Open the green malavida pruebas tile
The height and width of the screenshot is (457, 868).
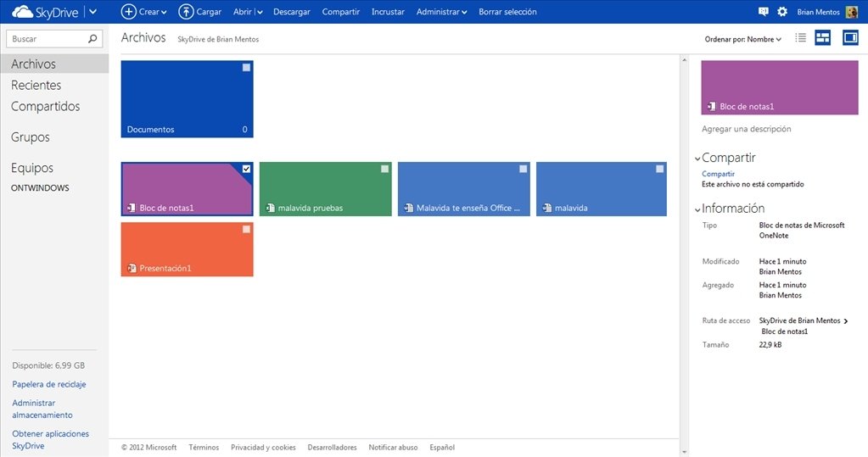pos(326,189)
